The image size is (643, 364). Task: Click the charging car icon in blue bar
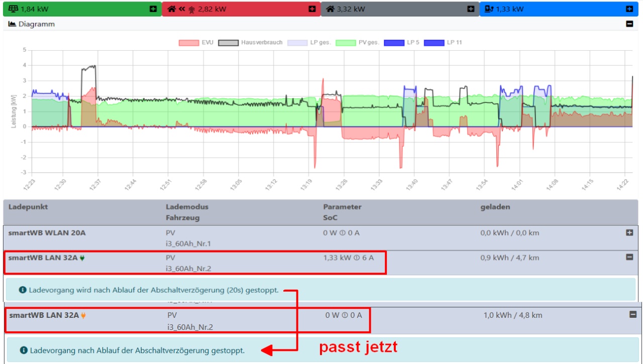[x=489, y=9]
